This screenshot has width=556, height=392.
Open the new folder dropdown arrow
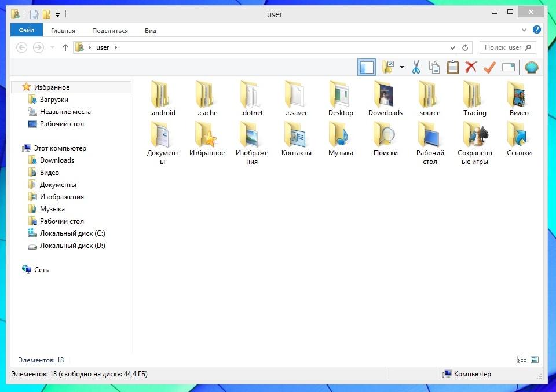click(x=401, y=67)
